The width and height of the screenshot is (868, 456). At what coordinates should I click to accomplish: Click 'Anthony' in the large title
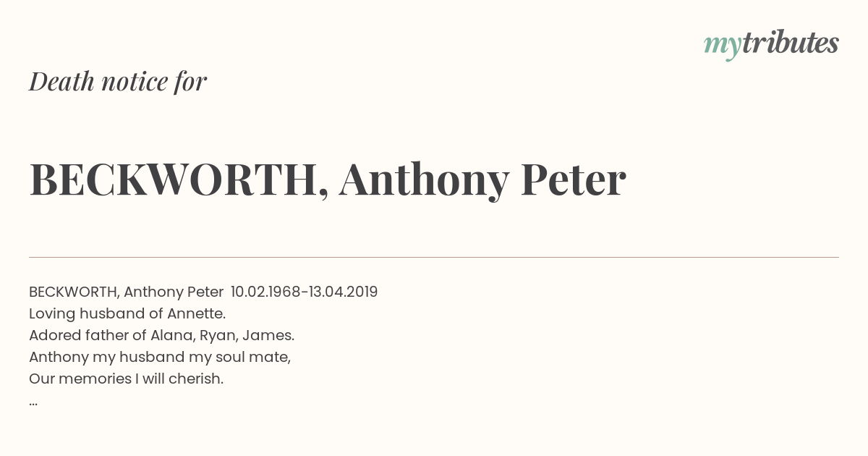pos(424,180)
